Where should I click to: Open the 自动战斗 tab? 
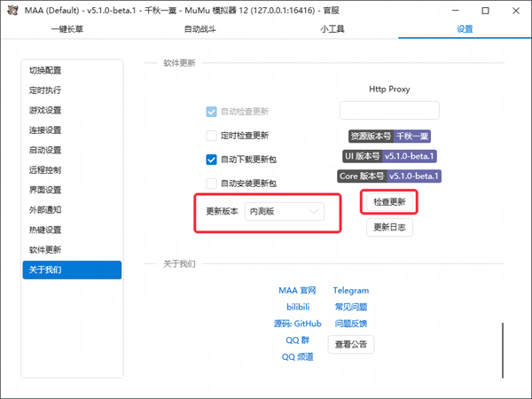199,29
